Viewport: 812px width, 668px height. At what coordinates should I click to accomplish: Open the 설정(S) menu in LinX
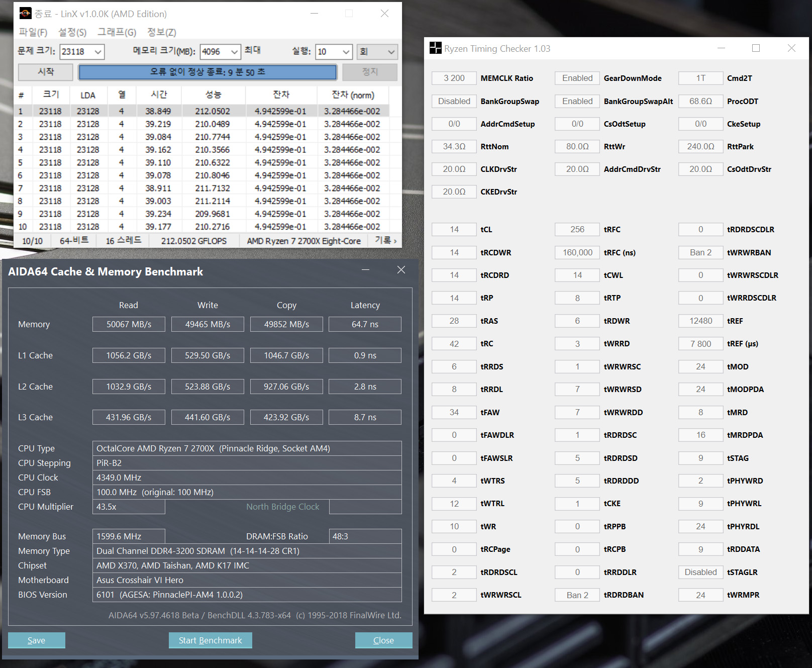tap(72, 32)
